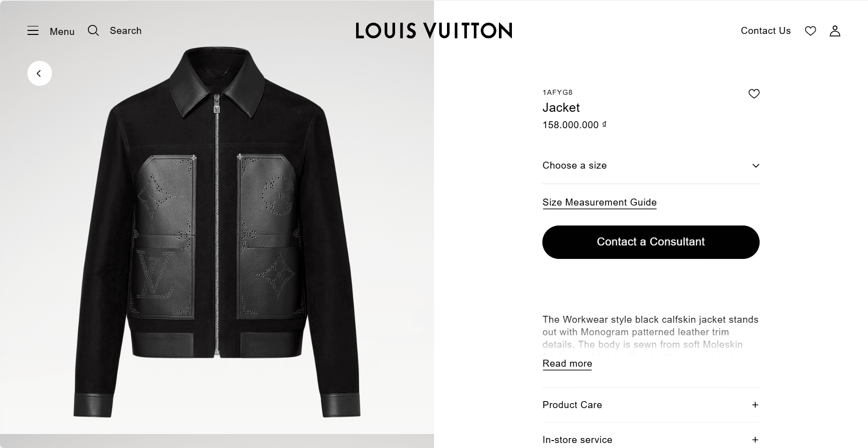
Task: Open the account profile icon
Action: click(835, 31)
